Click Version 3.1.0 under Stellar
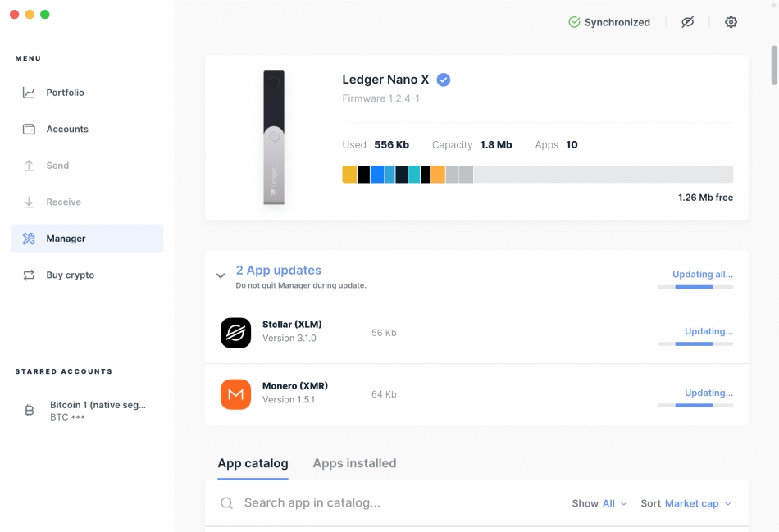779x532 pixels. [289, 339]
